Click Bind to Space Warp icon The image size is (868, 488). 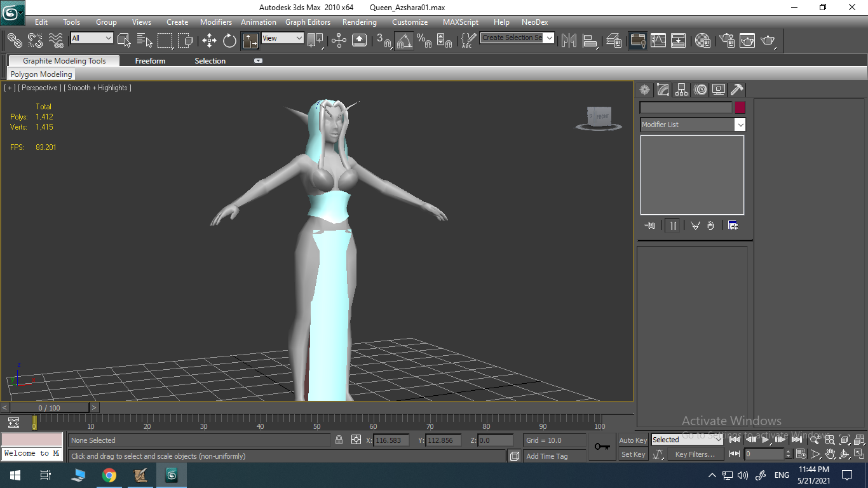click(x=56, y=40)
